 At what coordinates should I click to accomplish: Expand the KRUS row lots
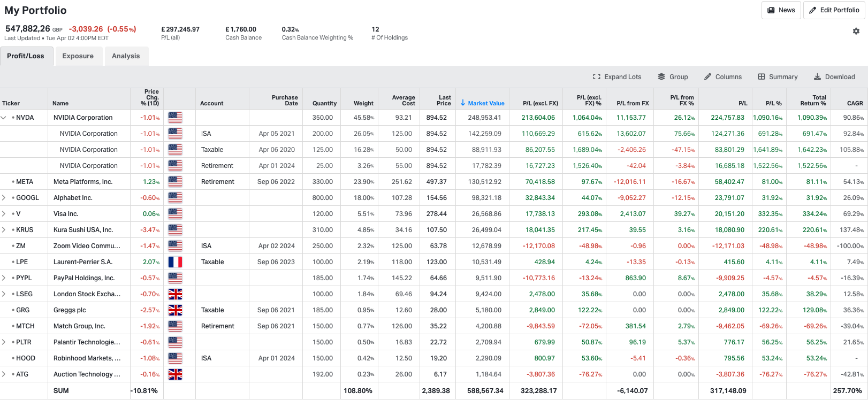4,230
